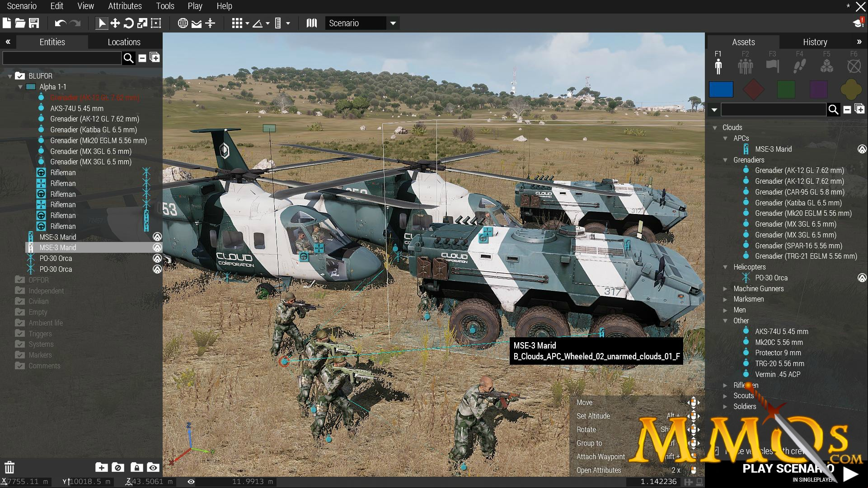
Task: Save the scenario with the floppy disk icon
Action: 34,23
